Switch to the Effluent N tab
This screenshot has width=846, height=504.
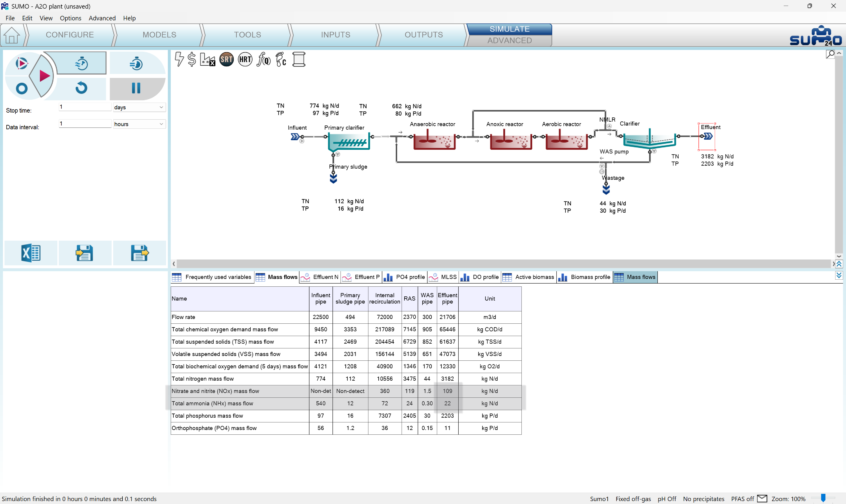coord(320,277)
